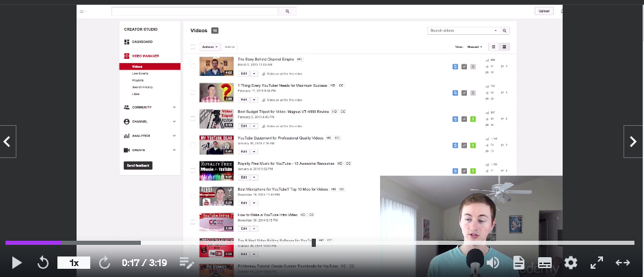Click the Upload button
This screenshot has width=644, height=277.
pos(544,11)
